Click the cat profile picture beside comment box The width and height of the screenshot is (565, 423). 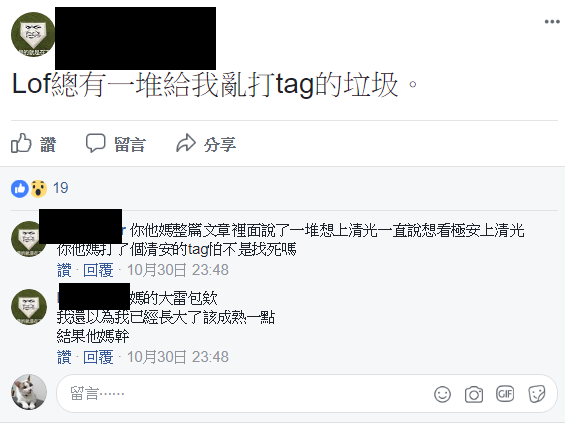pyautogui.click(x=29, y=392)
